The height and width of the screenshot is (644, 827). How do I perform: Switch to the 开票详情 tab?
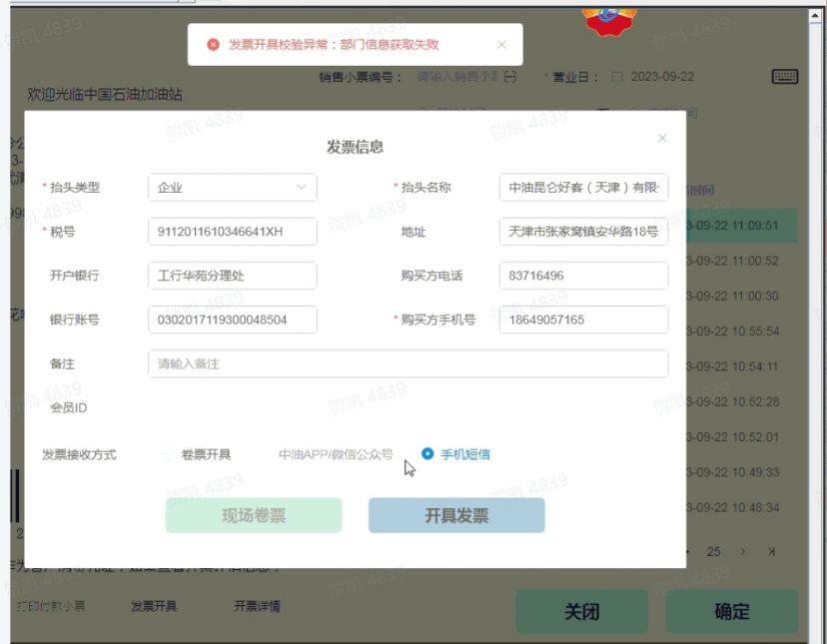point(257,606)
